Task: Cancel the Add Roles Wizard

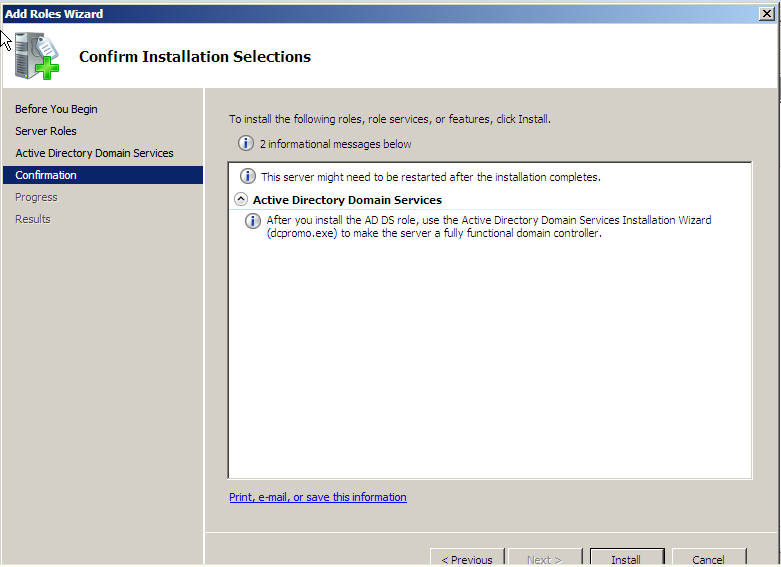Action: coord(708,558)
